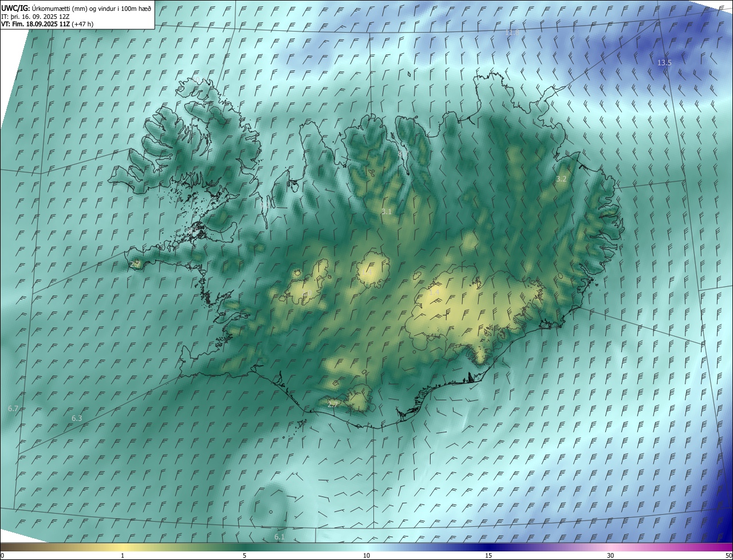The width and height of the screenshot is (733, 560).
Task: Click the 5 tick label on the colour bar
Action: tap(245, 555)
